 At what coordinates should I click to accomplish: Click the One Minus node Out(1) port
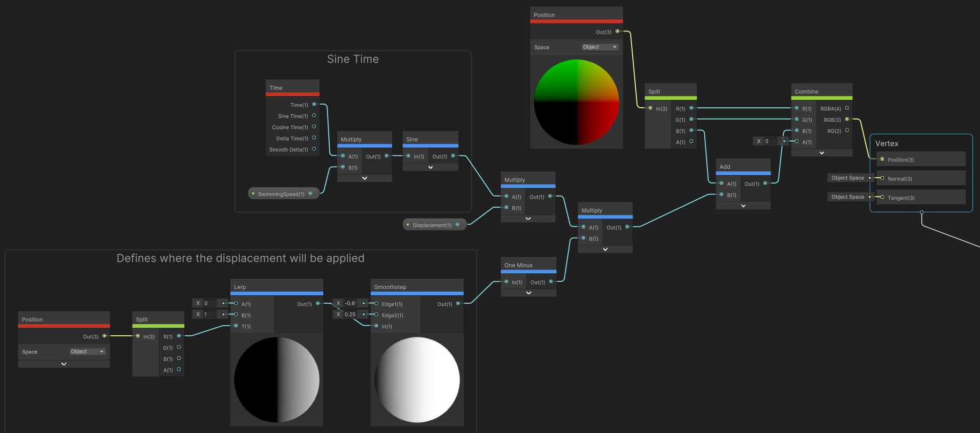point(551,281)
